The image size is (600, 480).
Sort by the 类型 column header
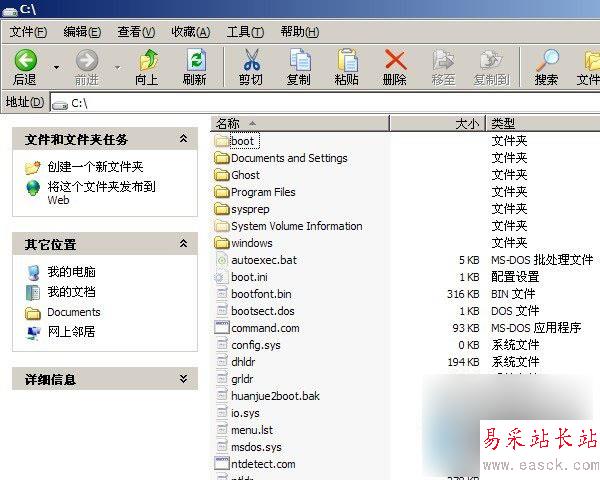point(543,123)
